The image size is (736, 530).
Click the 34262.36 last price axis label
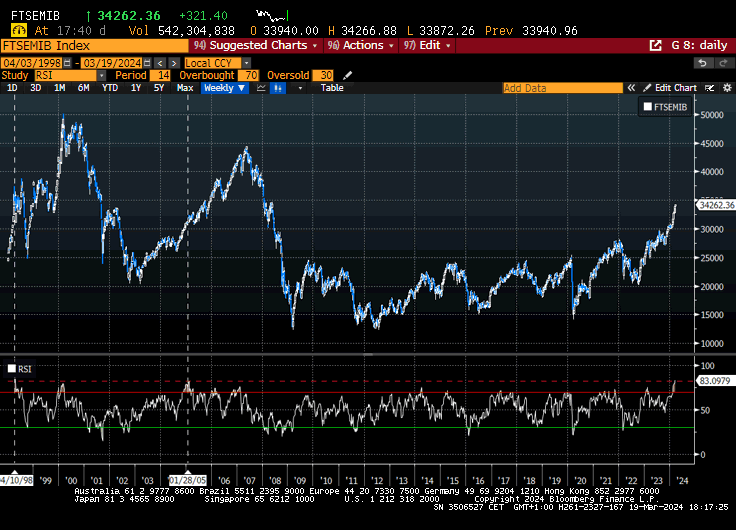(715, 205)
